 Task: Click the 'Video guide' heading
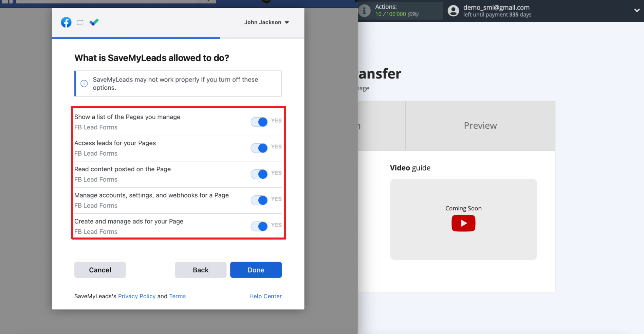[x=410, y=168]
